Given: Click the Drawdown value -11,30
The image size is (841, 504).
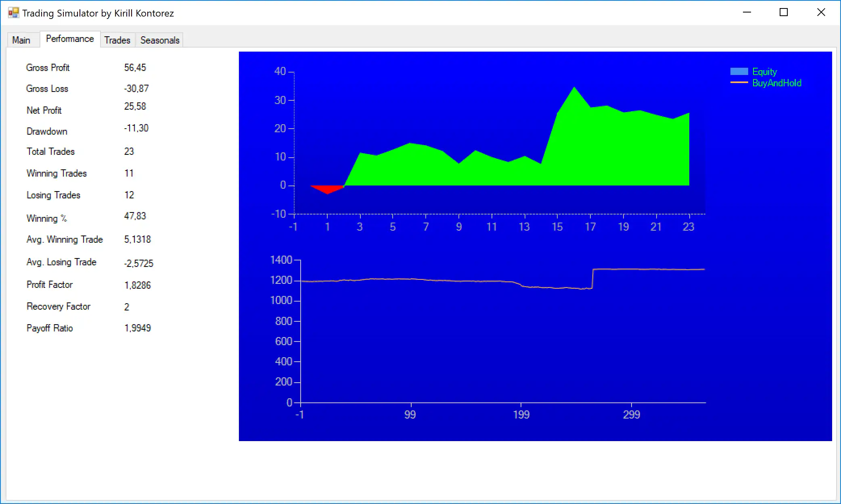Looking at the screenshot, I should (136, 128).
